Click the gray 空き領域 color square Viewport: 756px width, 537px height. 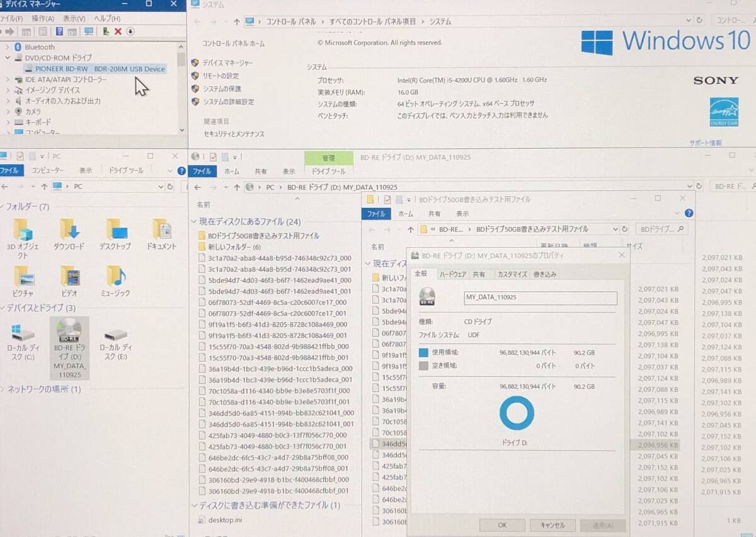pyautogui.click(x=424, y=366)
